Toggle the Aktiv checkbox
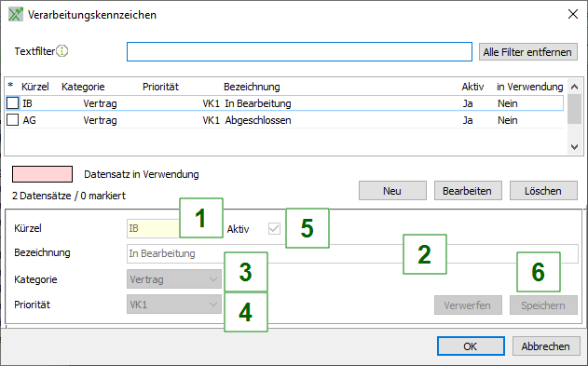 pos(274,228)
